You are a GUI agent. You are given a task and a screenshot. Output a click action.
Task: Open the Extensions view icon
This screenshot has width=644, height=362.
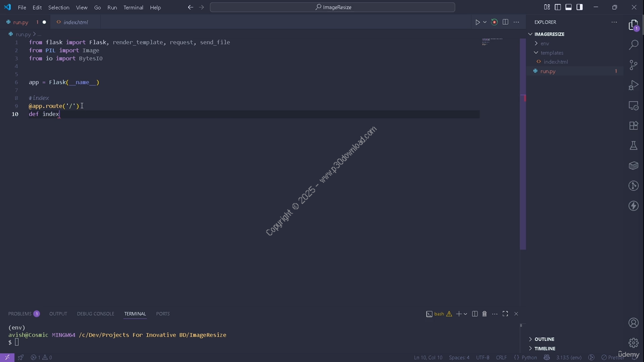[x=633, y=126]
